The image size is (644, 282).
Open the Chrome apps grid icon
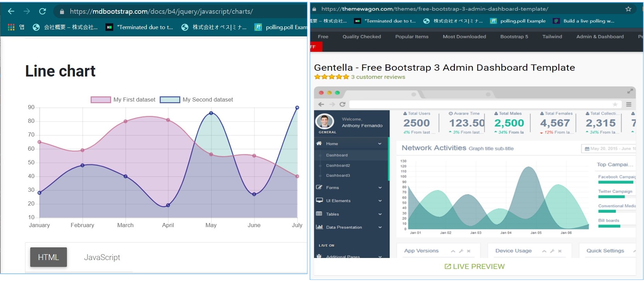(11, 27)
